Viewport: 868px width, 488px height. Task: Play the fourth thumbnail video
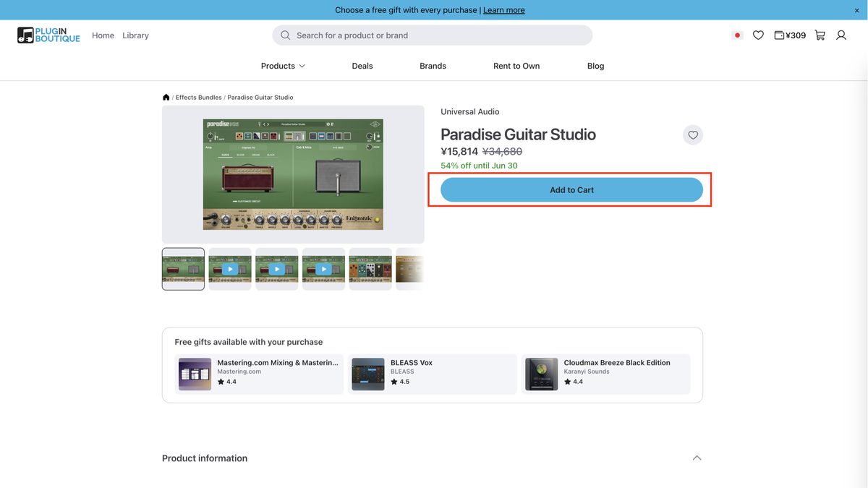coord(323,269)
